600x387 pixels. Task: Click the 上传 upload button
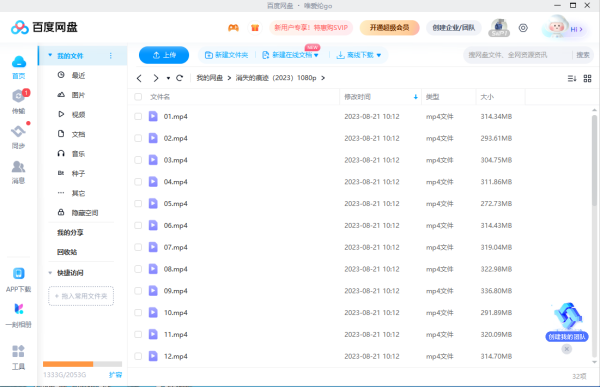pos(164,55)
